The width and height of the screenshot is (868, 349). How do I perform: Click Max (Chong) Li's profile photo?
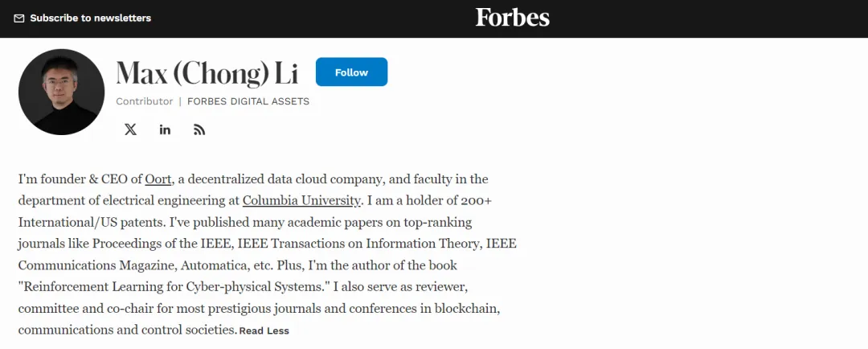pos(61,92)
